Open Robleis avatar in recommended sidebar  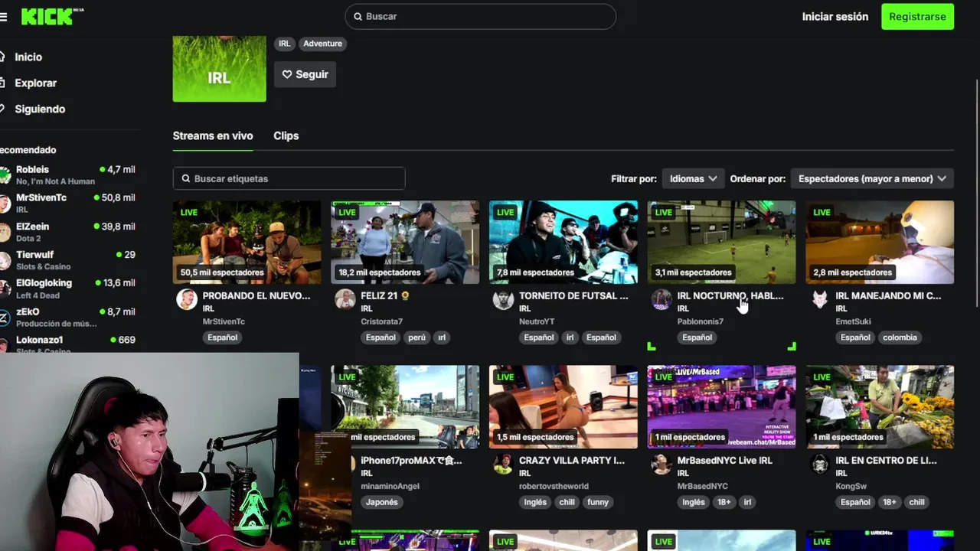[5, 175]
